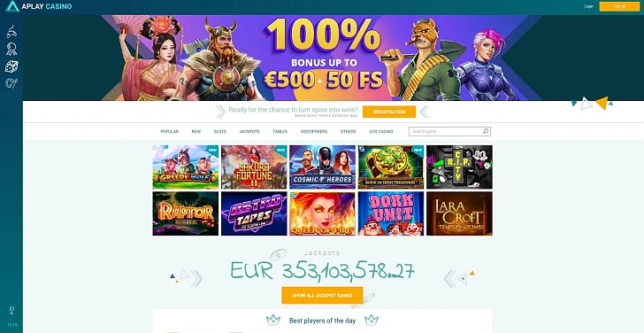
Task: Click the APLAY Casino triangle logo
Action: click(11, 6)
